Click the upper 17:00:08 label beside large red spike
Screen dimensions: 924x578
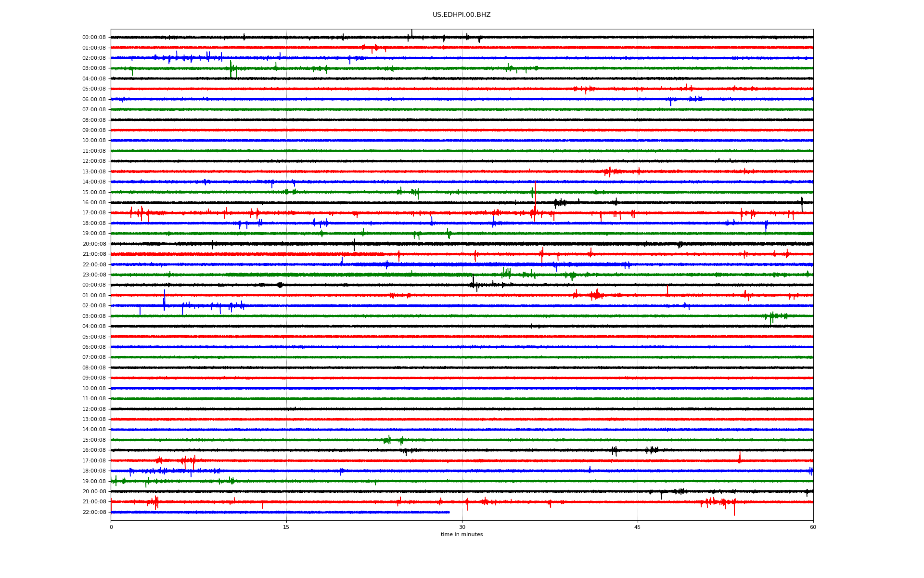[94, 213]
